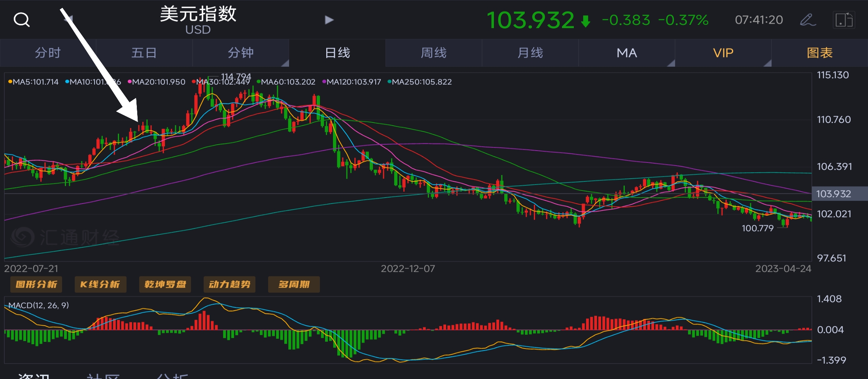The height and width of the screenshot is (379, 868).
Task: Click the MA20:101.950 legend
Action: [157, 82]
